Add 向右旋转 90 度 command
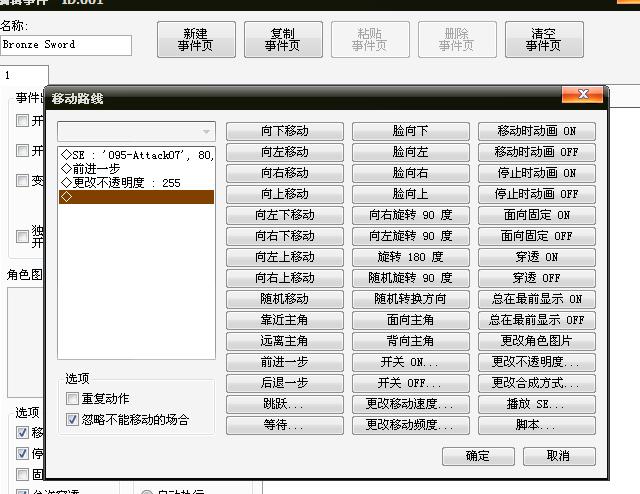This screenshot has width=640, height=494. click(411, 215)
